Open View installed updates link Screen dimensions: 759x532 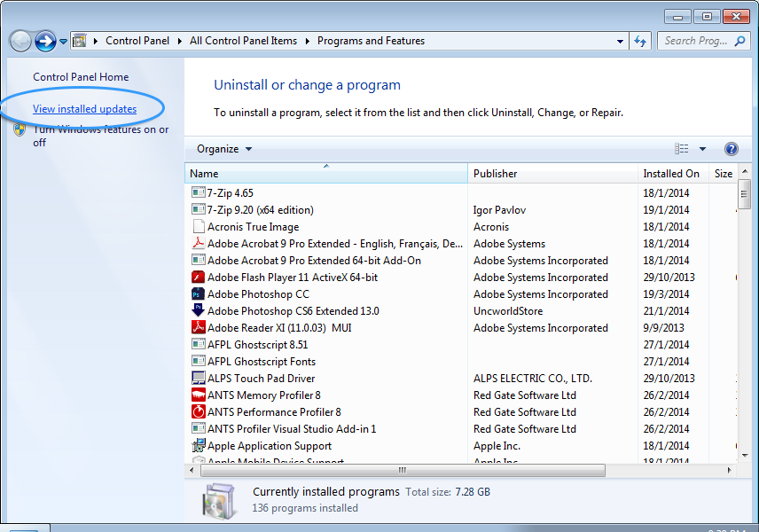85,109
